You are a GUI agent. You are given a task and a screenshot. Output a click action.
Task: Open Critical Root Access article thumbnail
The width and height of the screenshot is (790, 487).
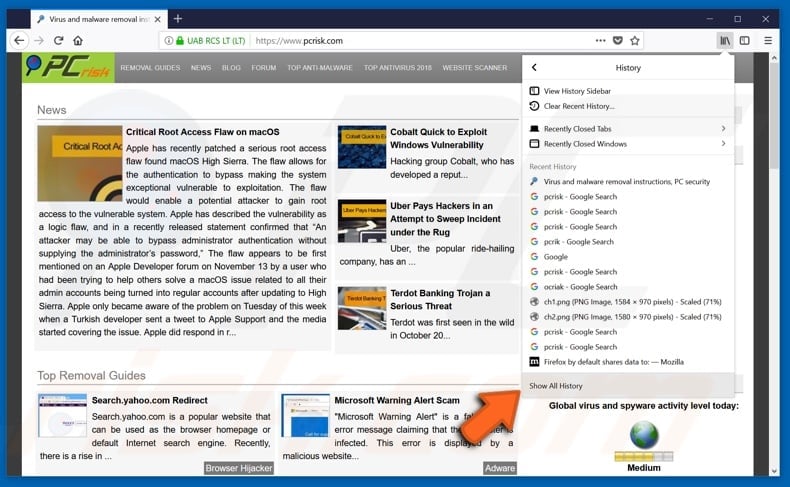(80, 163)
